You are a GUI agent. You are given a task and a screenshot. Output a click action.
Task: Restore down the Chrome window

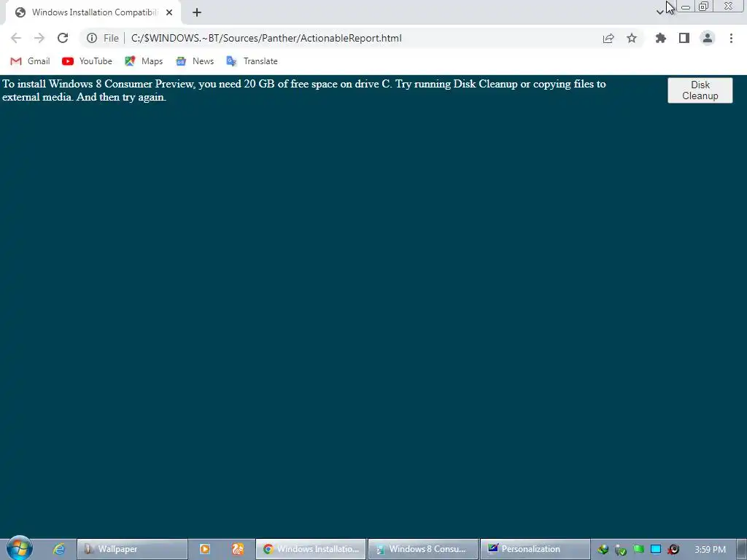(x=703, y=7)
